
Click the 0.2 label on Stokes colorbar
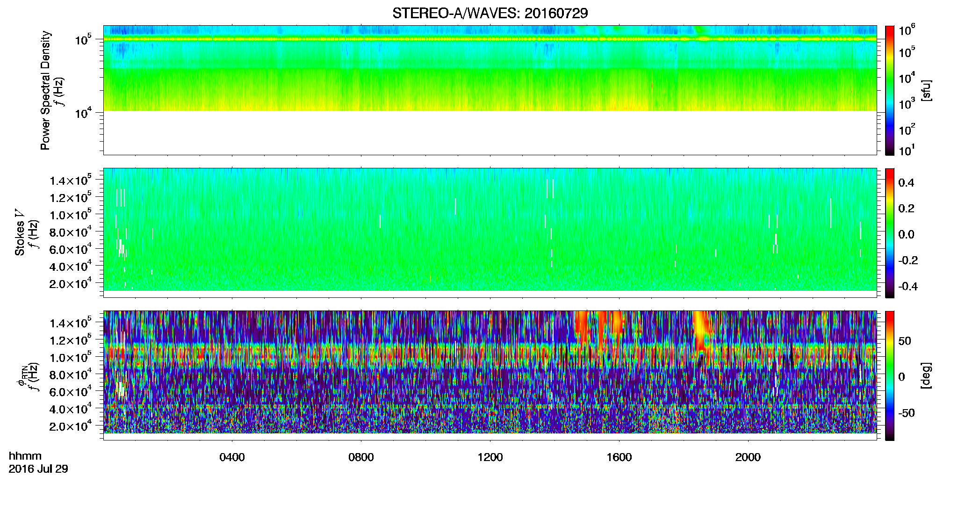(906, 209)
